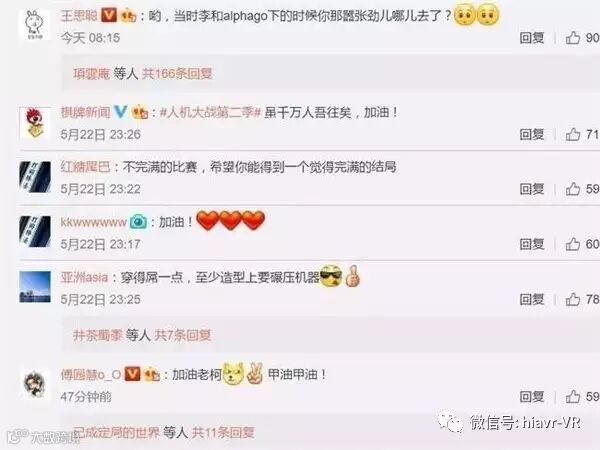Reply to 王思聪's comment
This screenshot has height=450, width=600.
(x=532, y=38)
